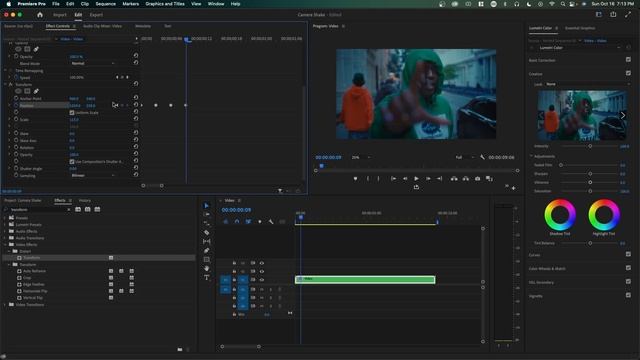Open the Sampling Bilinear dropdown

pyautogui.click(x=93, y=176)
